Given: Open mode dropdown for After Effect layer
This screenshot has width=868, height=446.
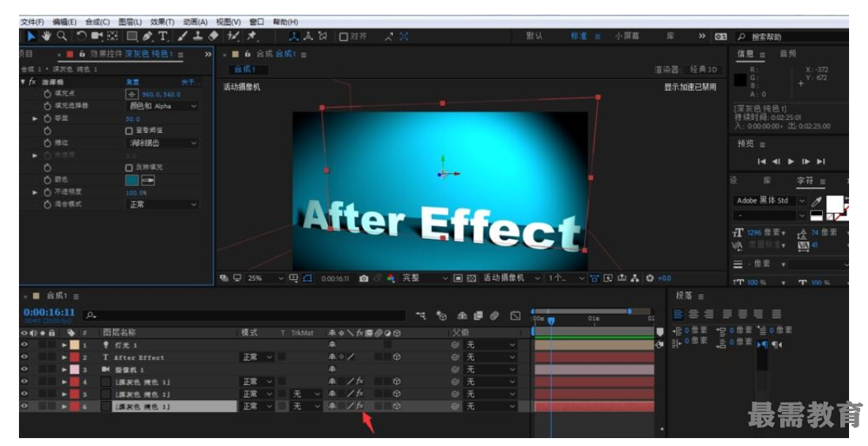Looking at the screenshot, I should point(258,357).
